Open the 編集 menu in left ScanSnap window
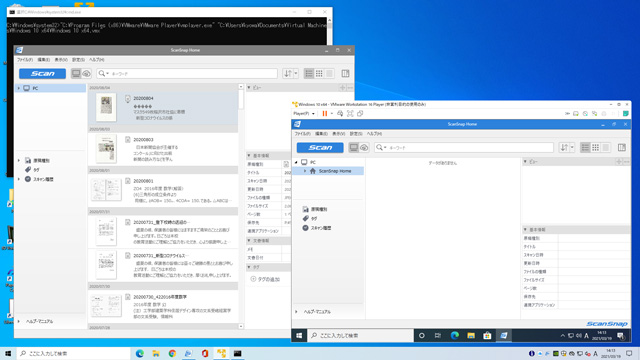The width and height of the screenshot is (640, 360). (x=44, y=60)
